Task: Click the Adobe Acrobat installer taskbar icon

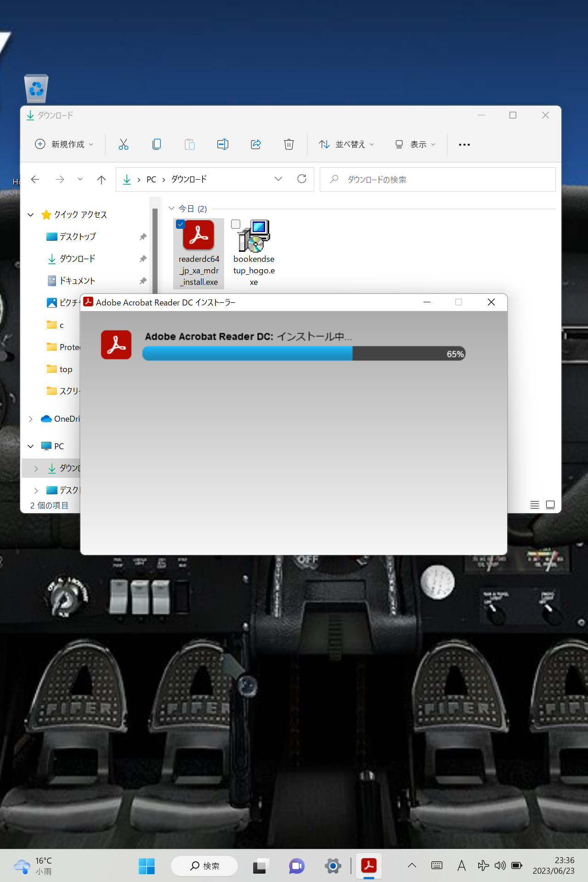Action: pos(369,866)
